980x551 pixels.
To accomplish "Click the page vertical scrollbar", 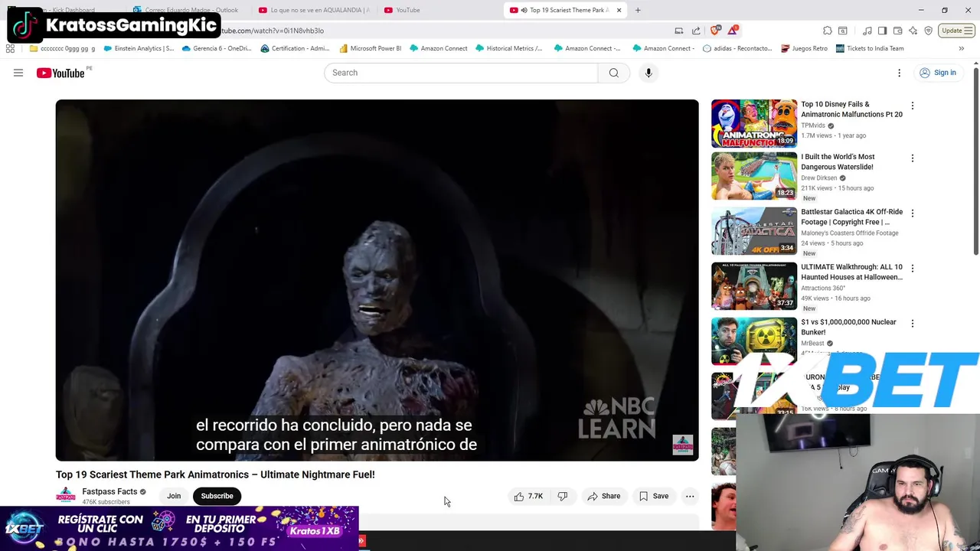I will click(975, 161).
